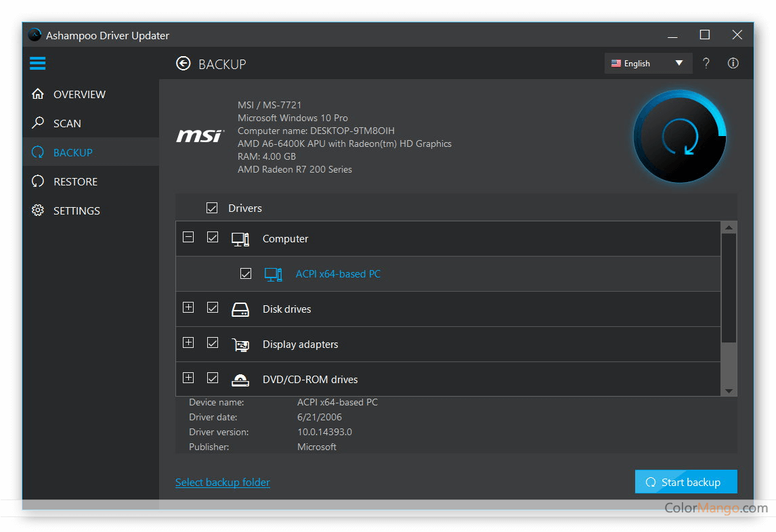Viewport: 776px width, 532px height.
Task: Open the RESTORE section in sidebar
Action: point(75,181)
